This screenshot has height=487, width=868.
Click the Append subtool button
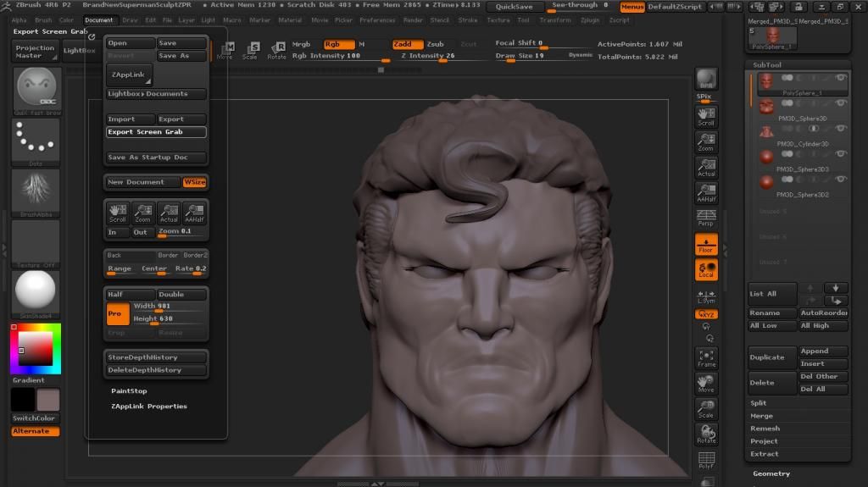pyautogui.click(x=823, y=351)
